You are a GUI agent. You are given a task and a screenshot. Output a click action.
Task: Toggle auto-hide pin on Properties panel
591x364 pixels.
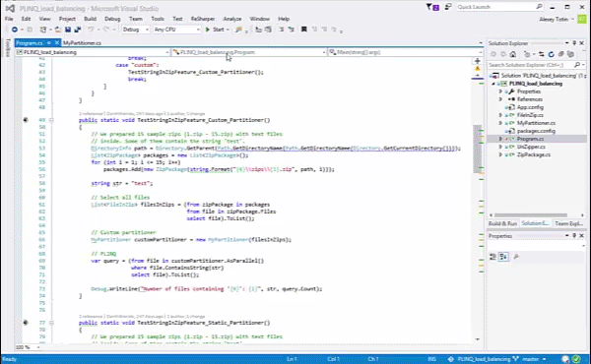point(574,236)
